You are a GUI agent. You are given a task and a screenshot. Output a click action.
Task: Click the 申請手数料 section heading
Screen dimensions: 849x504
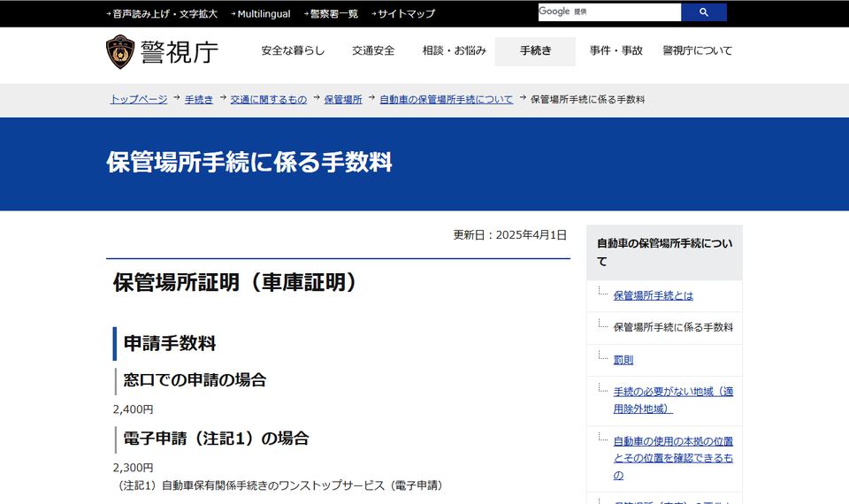[170, 343]
